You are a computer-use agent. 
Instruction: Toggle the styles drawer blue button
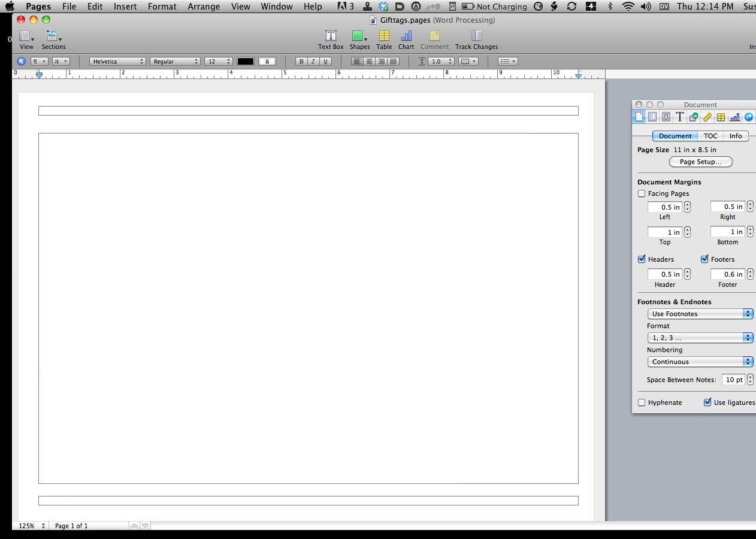[21, 61]
